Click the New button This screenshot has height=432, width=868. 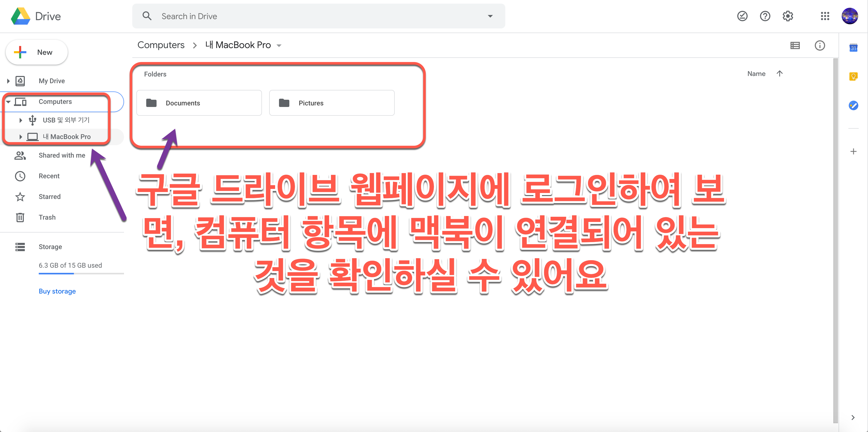37,52
